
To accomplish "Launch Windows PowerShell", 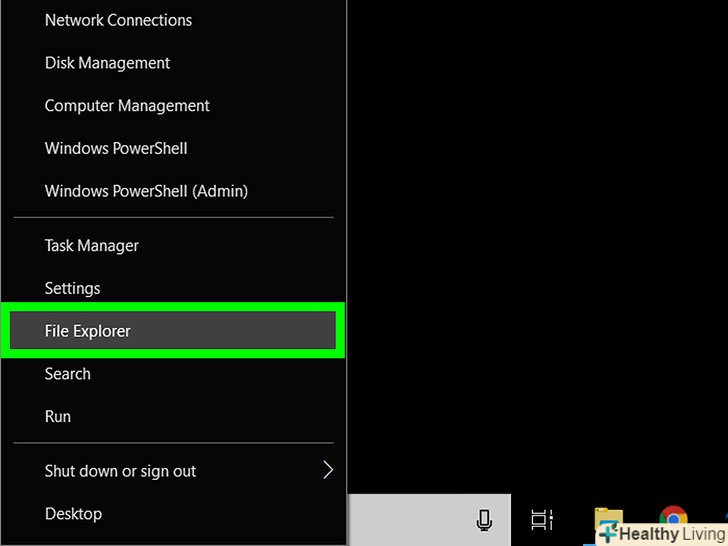I will click(173, 148).
